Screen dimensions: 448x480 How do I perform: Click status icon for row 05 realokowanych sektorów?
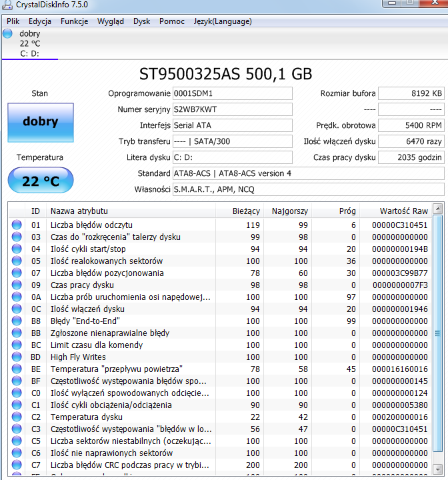click(17, 261)
